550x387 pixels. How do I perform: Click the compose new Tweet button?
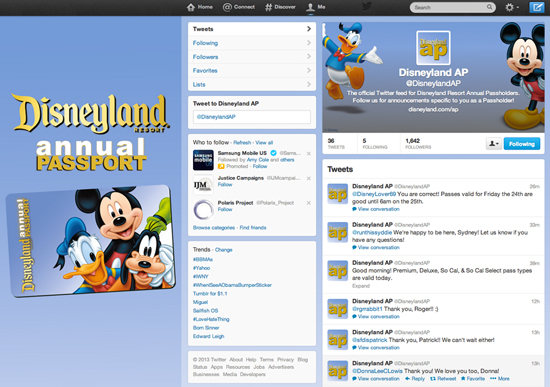[537, 7]
